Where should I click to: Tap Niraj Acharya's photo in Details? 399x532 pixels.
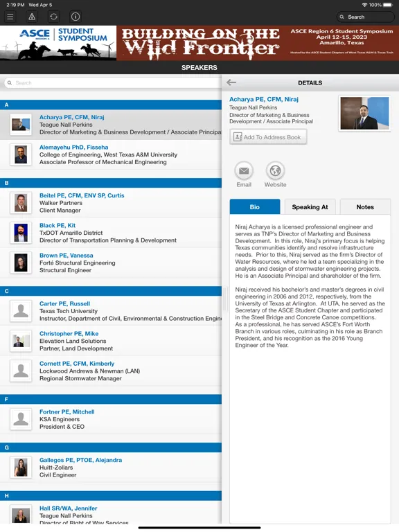[364, 113]
